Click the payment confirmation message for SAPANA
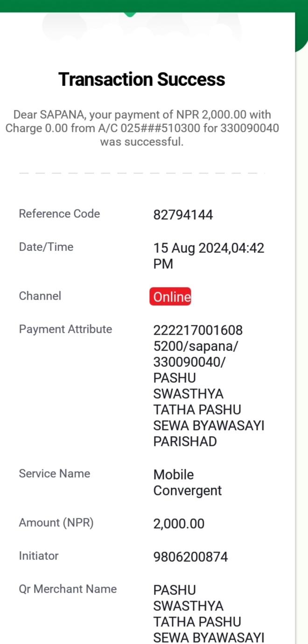This screenshot has width=308, height=644. point(142,128)
